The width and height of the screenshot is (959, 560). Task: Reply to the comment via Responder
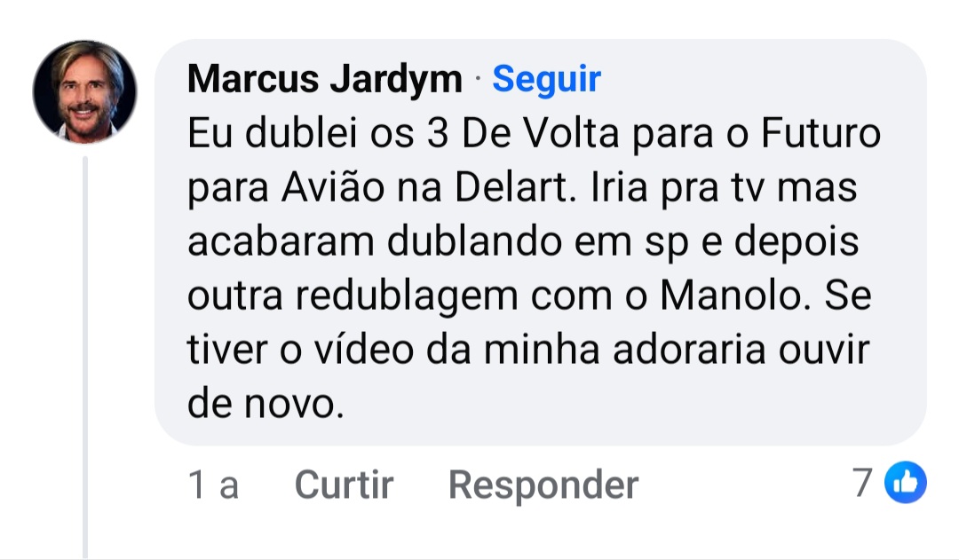pos(543,485)
